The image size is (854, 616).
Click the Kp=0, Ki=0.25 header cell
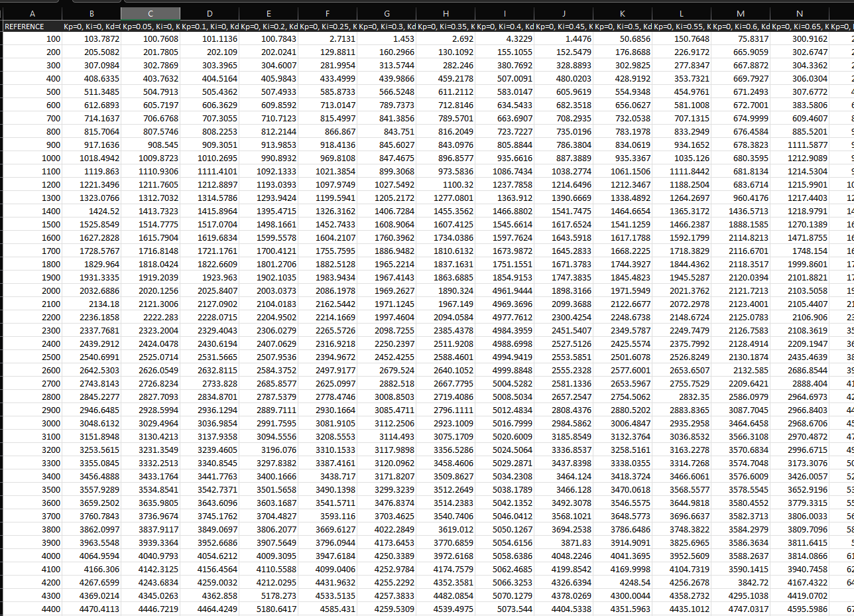coord(328,27)
